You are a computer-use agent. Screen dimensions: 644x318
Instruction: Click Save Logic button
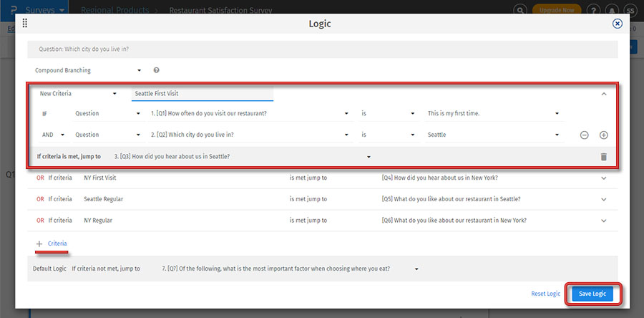point(592,294)
